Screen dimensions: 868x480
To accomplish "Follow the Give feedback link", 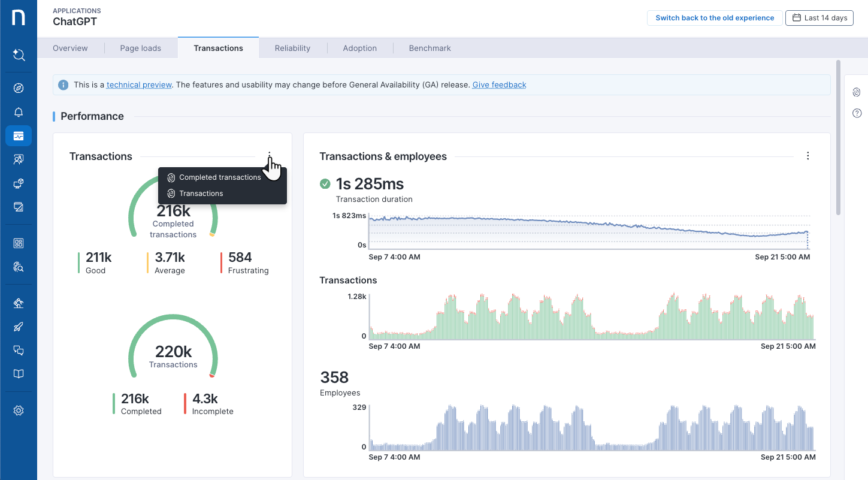I will point(499,85).
